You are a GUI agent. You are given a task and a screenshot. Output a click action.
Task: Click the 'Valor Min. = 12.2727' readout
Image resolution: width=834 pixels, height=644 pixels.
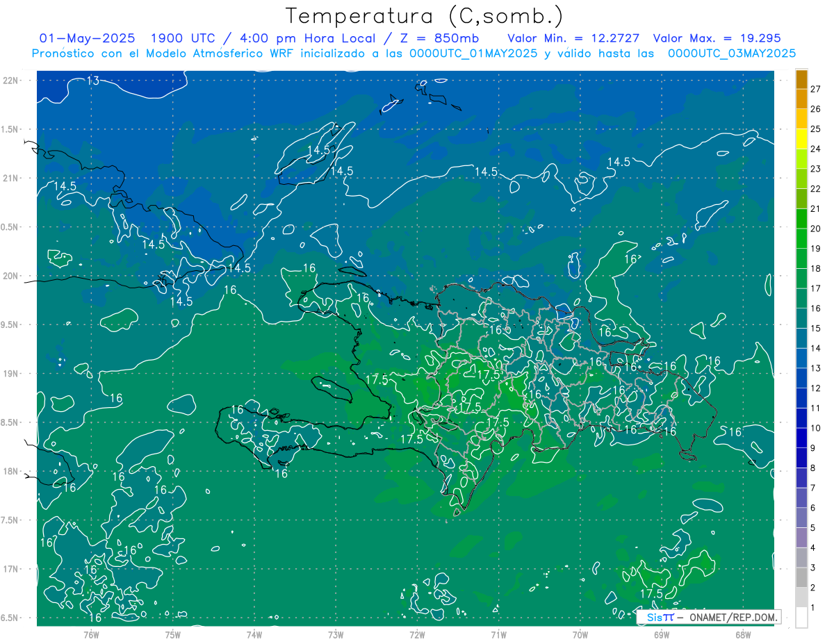[573, 38]
